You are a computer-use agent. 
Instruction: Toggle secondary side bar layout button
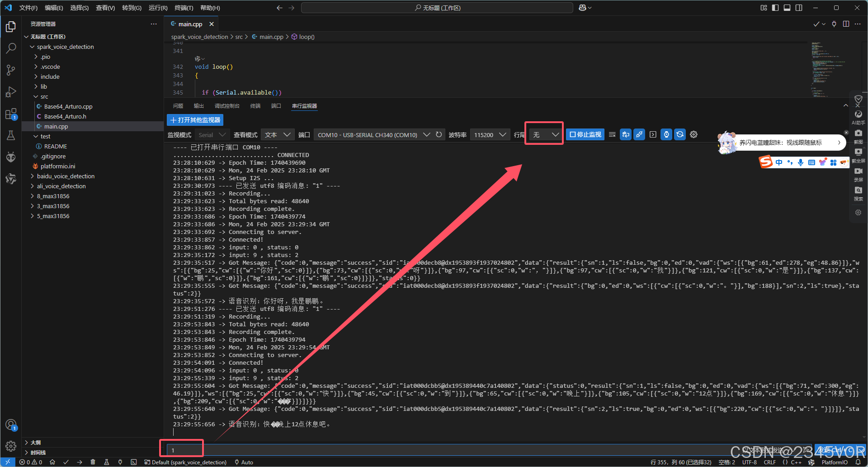point(799,8)
